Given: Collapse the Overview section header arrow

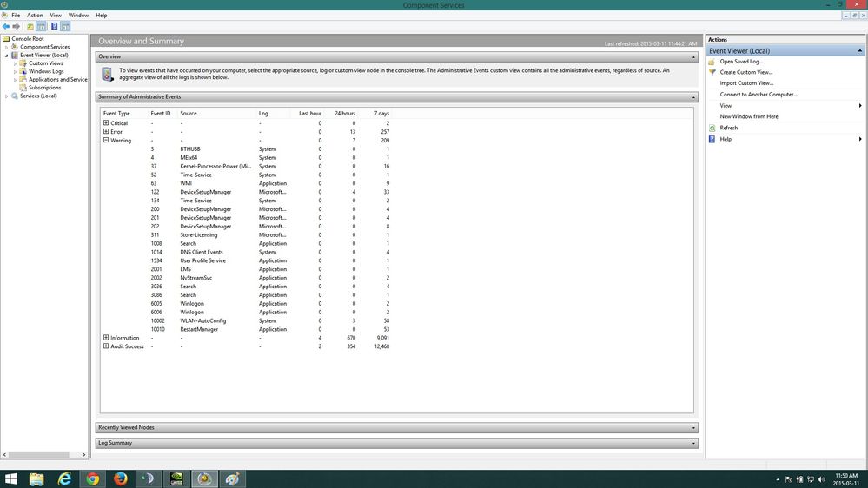Looking at the screenshot, I should tap(693, 57).
